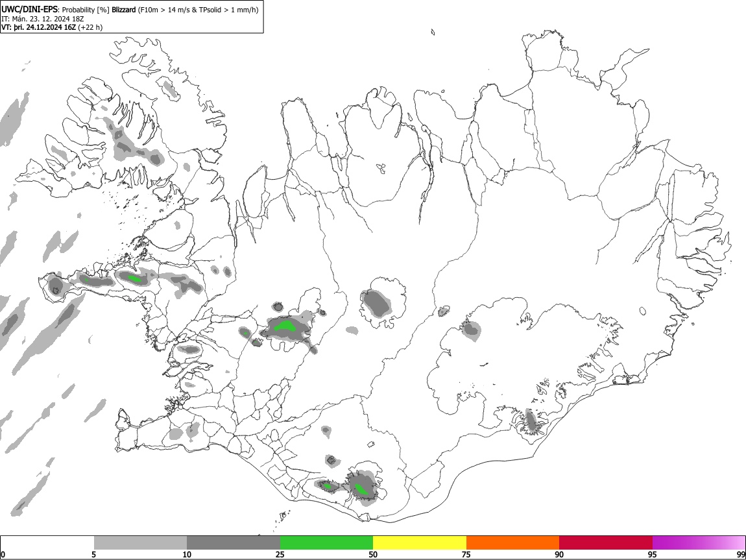Click the 'VT: þri. 24.12.2024 16Z' line
Viewport: 746px width, 560px height.
39,27
